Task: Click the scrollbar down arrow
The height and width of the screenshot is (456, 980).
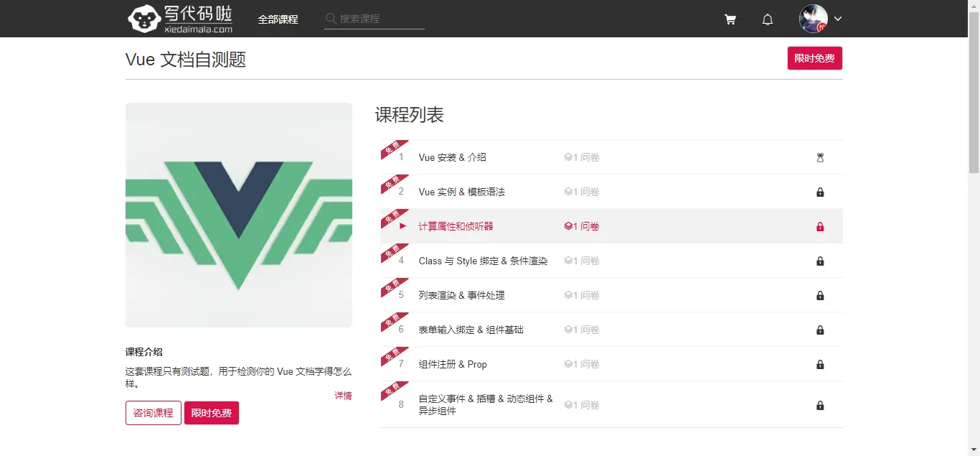Action: 974,450
